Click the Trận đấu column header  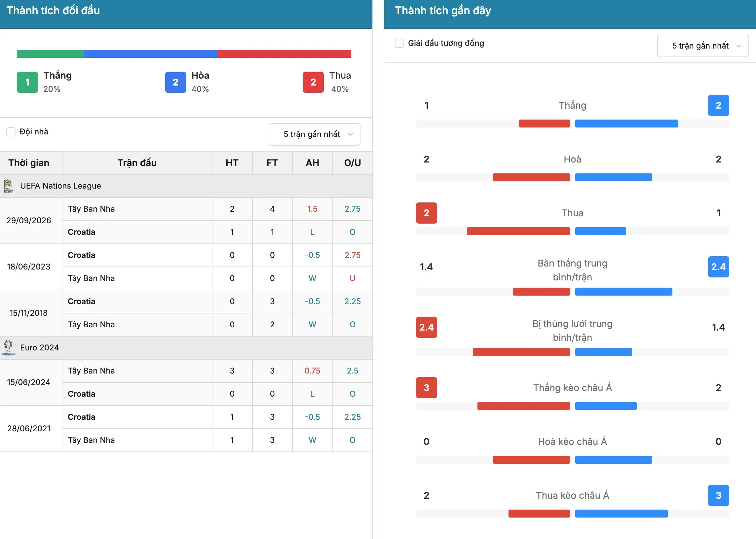coord(137,163)
